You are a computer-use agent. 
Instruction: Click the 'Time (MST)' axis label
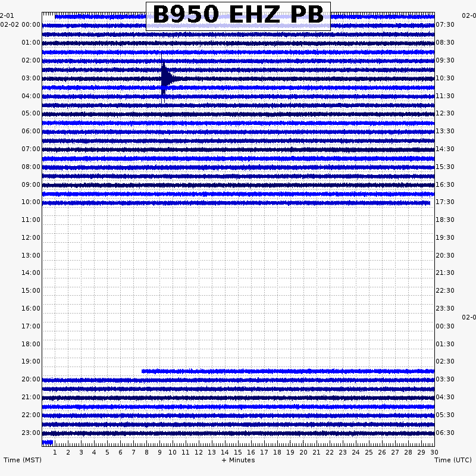pos(23,460)
